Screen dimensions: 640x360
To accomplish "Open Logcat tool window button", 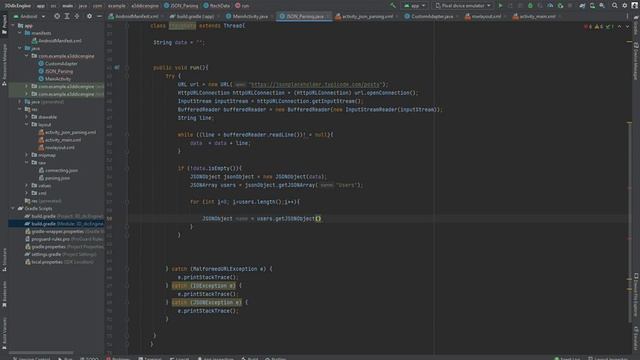I will coord(180,358).
